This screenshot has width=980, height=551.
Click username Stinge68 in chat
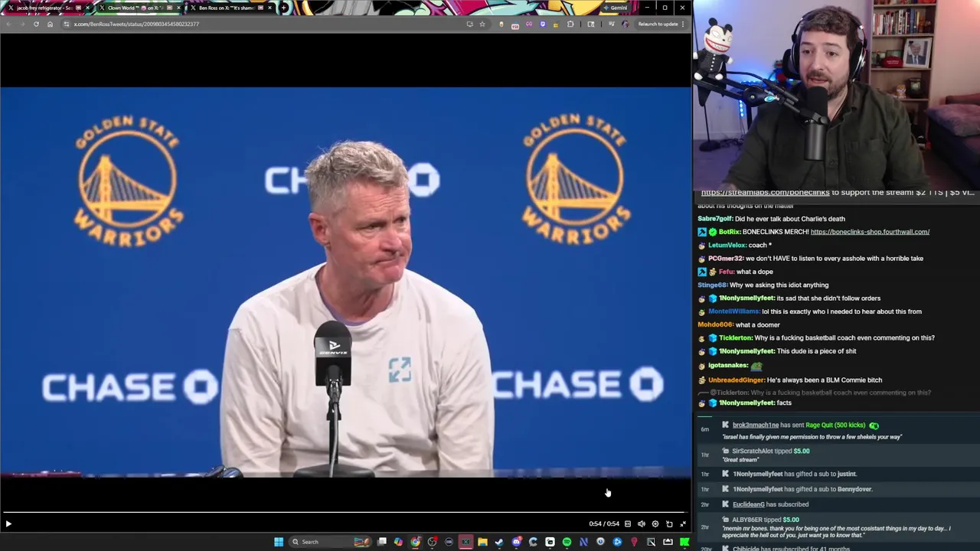[x=713, y=285]
